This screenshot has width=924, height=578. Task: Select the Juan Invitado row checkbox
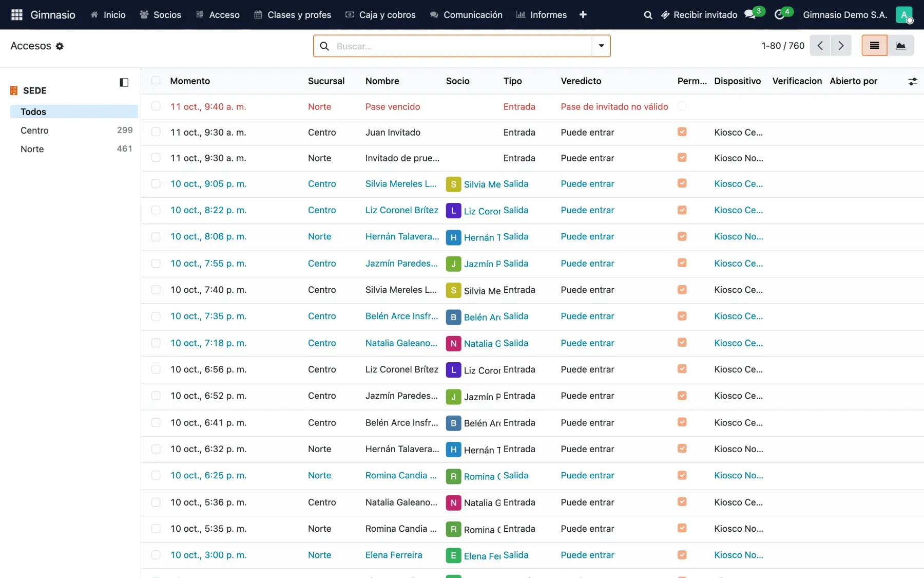coord(156,132)
